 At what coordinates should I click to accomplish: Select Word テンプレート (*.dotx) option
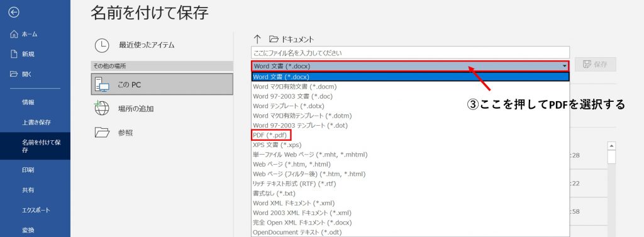coord(410,106)
